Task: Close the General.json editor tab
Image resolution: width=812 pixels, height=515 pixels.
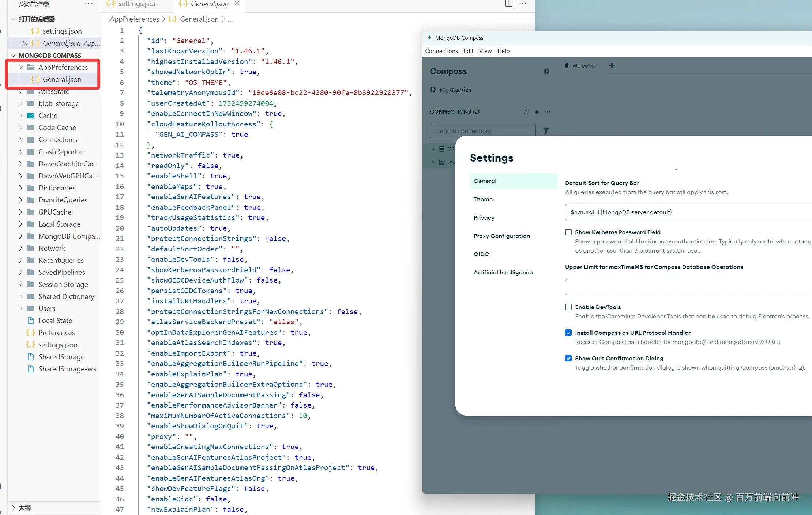Action: pyautogui.click(x=237, y=4)
